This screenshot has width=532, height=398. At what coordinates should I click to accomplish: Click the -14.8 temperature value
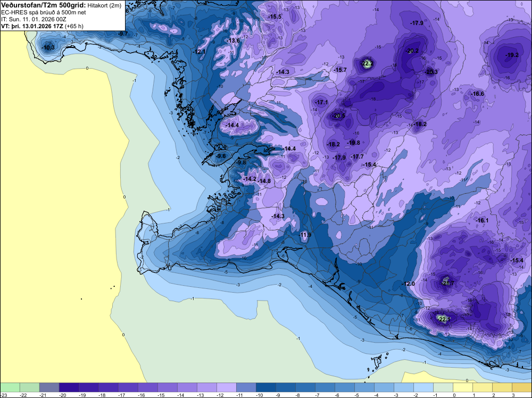click(264, 181)
